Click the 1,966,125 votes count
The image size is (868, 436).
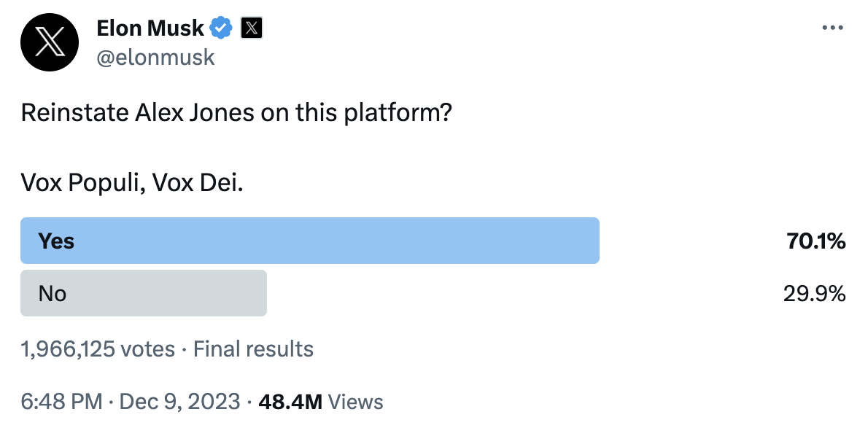98,350
